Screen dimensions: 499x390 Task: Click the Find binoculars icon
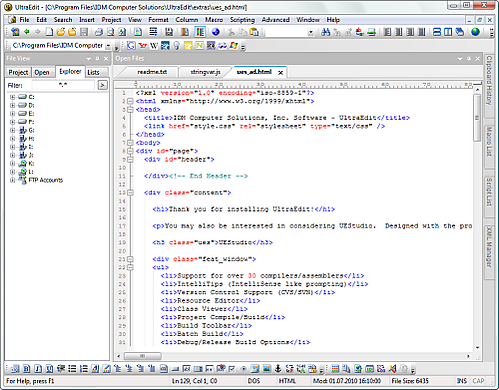coord(325,32)
